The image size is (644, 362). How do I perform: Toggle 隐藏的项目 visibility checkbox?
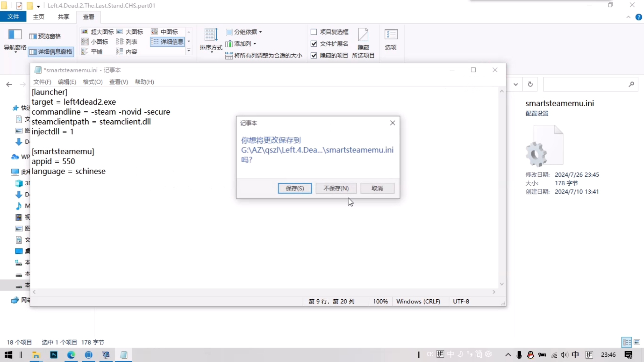coord(314,55)
